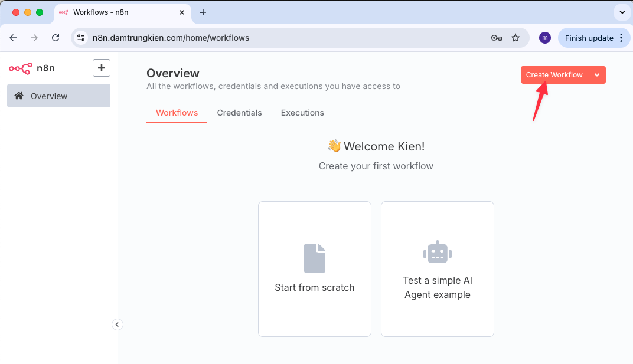Click the browser forward arrow
This screenshot has height=364, width=633.
pos(34,38)
